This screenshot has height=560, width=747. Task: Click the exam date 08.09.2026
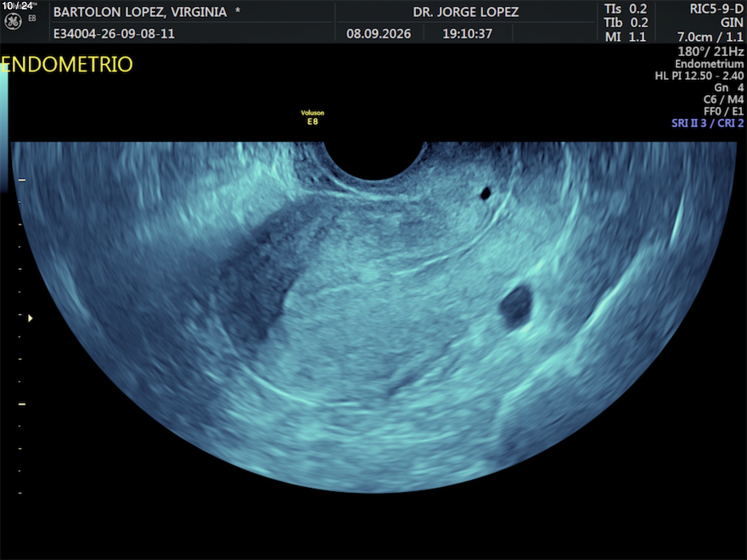379,34
